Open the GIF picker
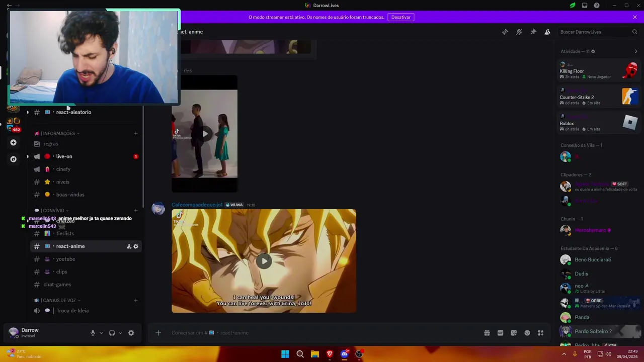 click(501, 333)
